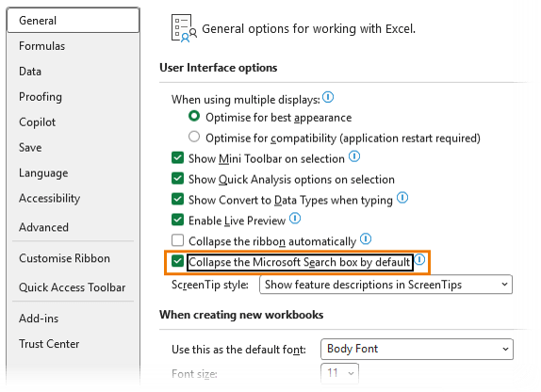
Task: Click the 'When creating new workbooks' heading
Action: (241, 315)
